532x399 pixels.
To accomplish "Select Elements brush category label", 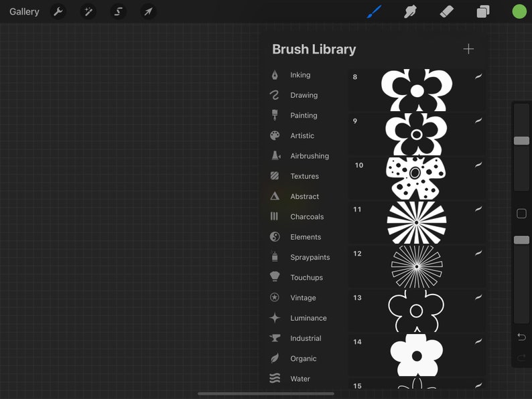I will 306,237.
